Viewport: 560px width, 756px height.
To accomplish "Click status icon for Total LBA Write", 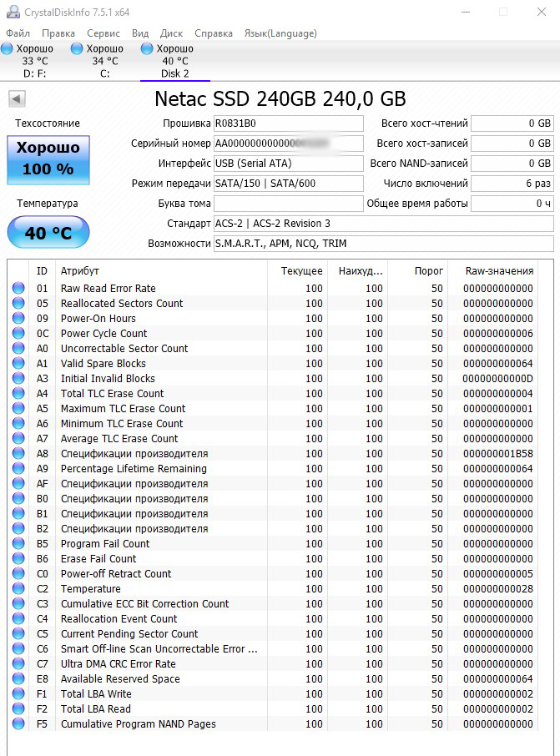I will click(x=18, y=693).
